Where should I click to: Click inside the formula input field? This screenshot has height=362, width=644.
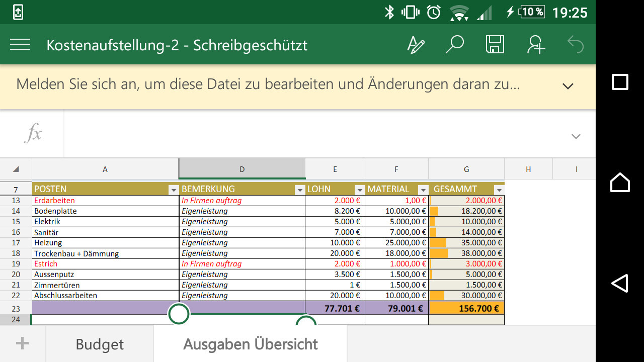(x=312, y=134)
